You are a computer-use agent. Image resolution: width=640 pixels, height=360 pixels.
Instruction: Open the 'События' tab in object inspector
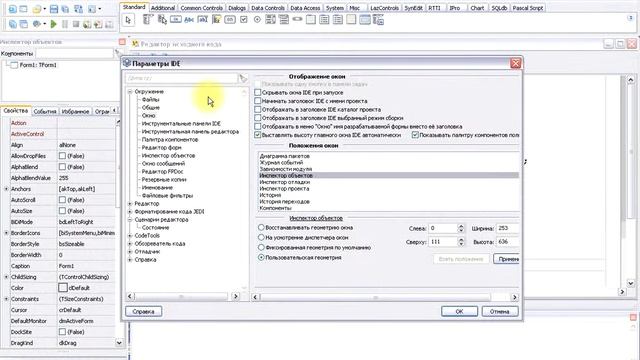[x=45, y=111]
